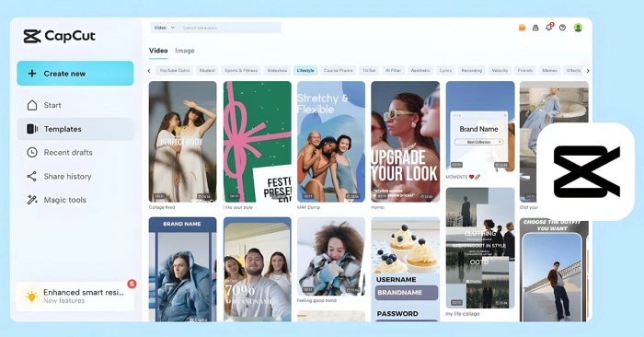Switch to the Image tab
The image size is (644, 337).
point(184,51)
